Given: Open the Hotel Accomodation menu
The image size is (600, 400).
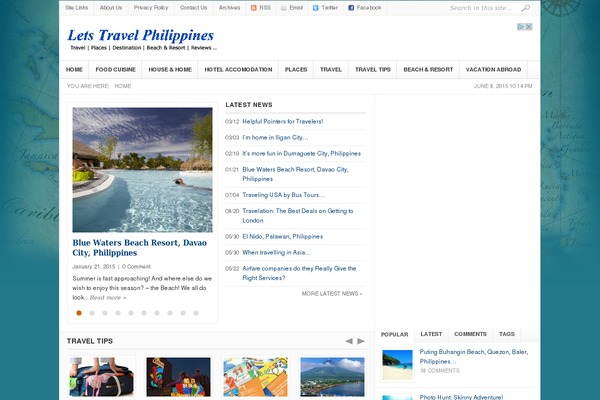Looking at the screenshot, I should pyautogui.click(x=238, y=70).
